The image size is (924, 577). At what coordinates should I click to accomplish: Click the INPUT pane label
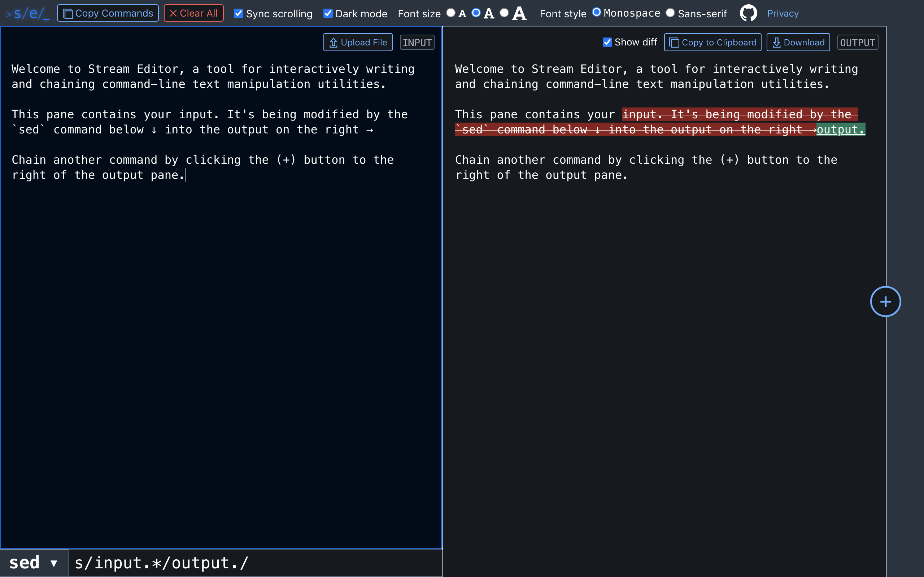pos(417,42)
